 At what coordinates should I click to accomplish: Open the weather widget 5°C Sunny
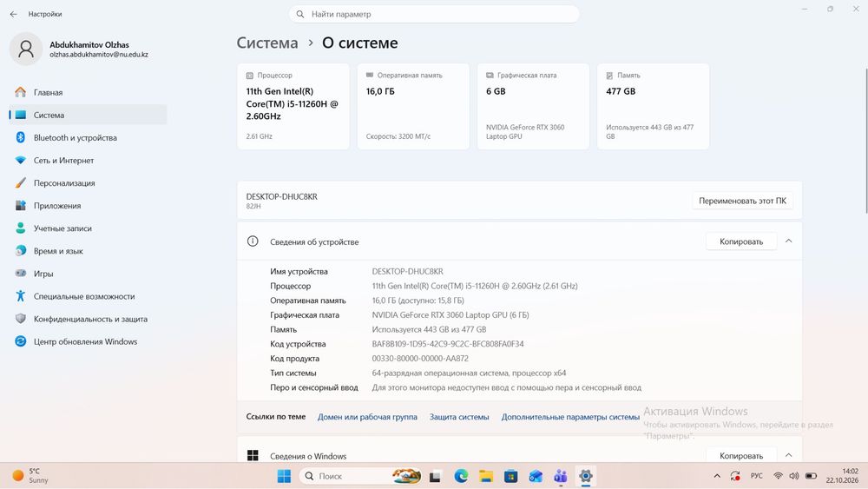point(31,476)
